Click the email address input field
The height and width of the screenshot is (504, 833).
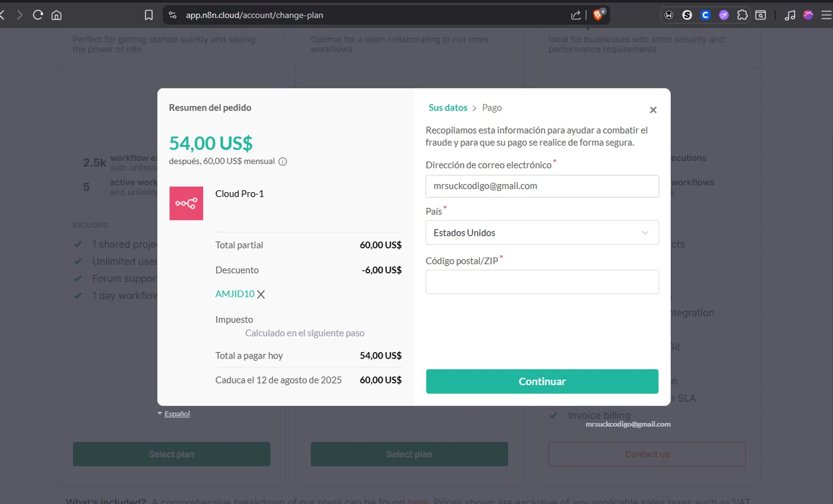tap(542, 186)
